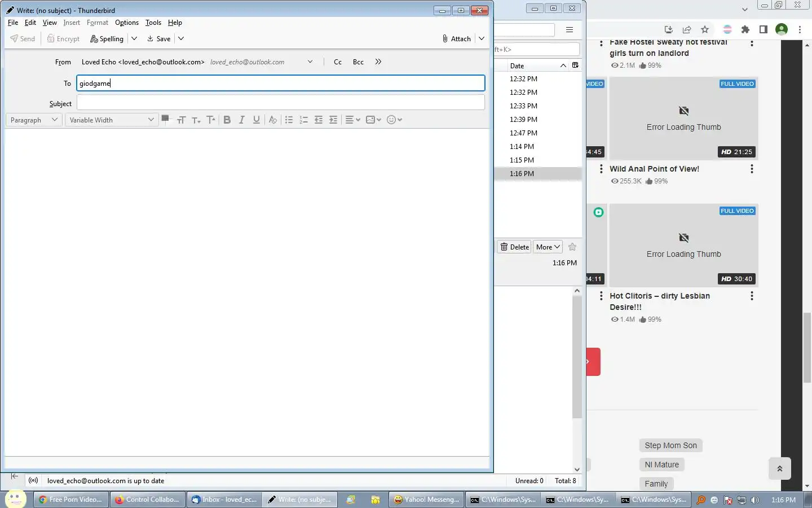Open the File menu
This screenshot has height=508, width=812.
coord(13,23)
